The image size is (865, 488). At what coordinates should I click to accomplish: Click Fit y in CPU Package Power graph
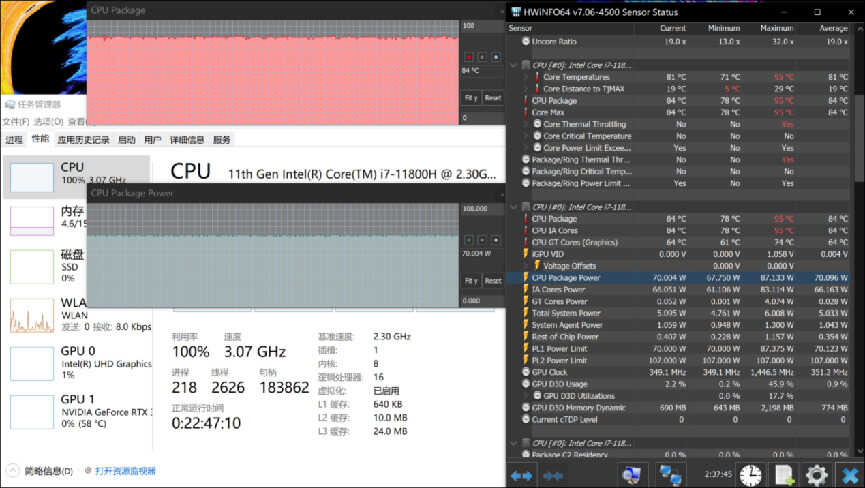[471, 281]
